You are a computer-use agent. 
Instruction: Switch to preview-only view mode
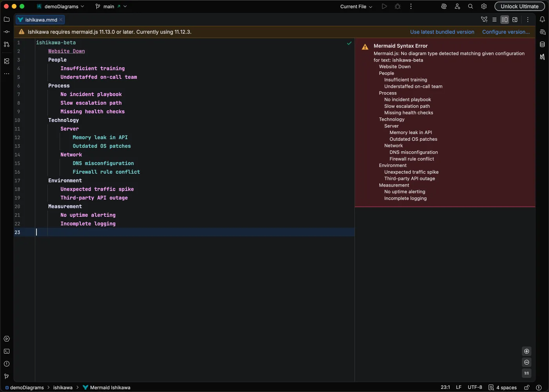tap(515, 20)
